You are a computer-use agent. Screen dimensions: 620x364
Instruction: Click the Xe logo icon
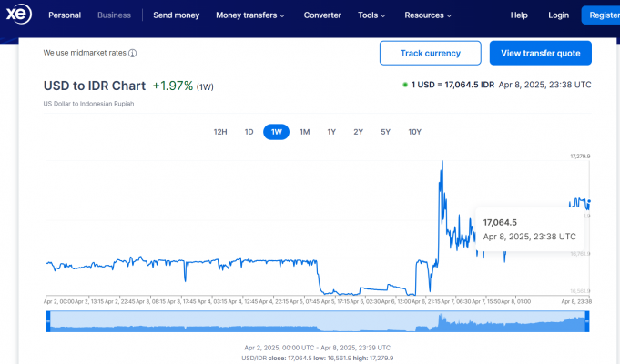click(18, 15)
